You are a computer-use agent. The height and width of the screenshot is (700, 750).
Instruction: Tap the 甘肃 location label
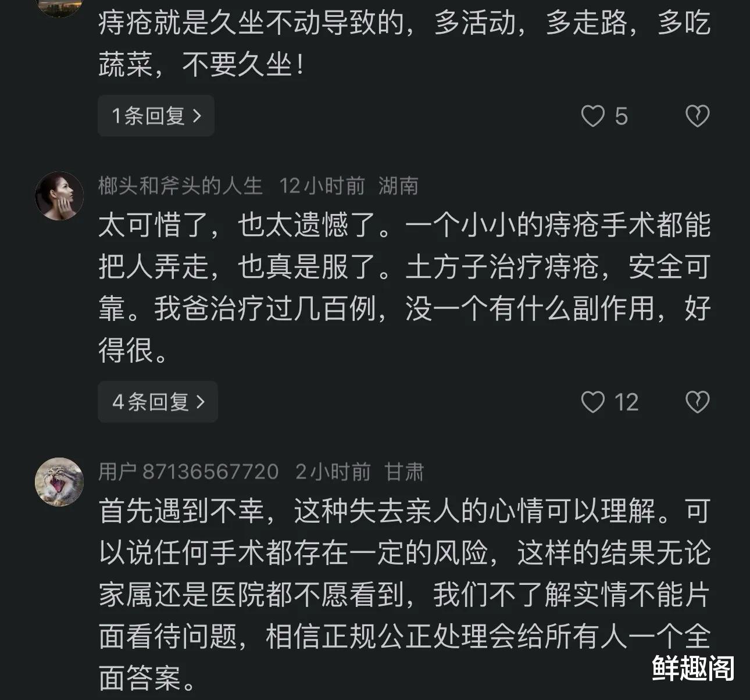pyautogui.click(x=404, y=472)
